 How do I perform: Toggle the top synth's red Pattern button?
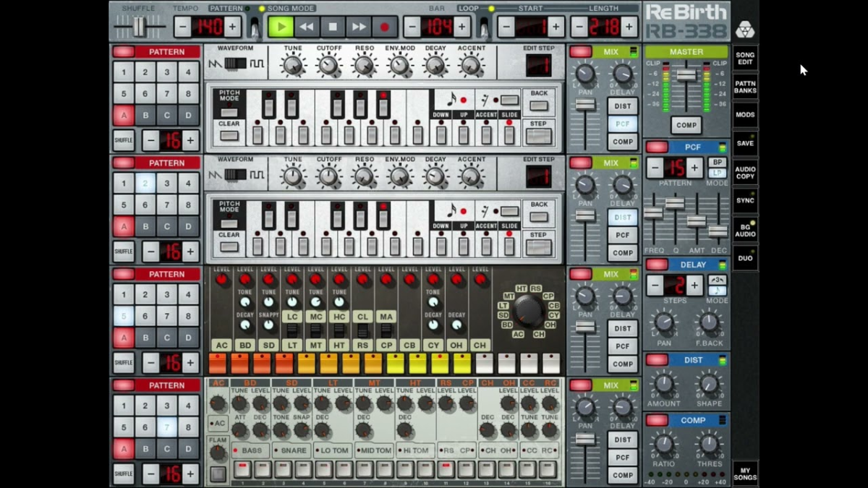tap(124, 51)
